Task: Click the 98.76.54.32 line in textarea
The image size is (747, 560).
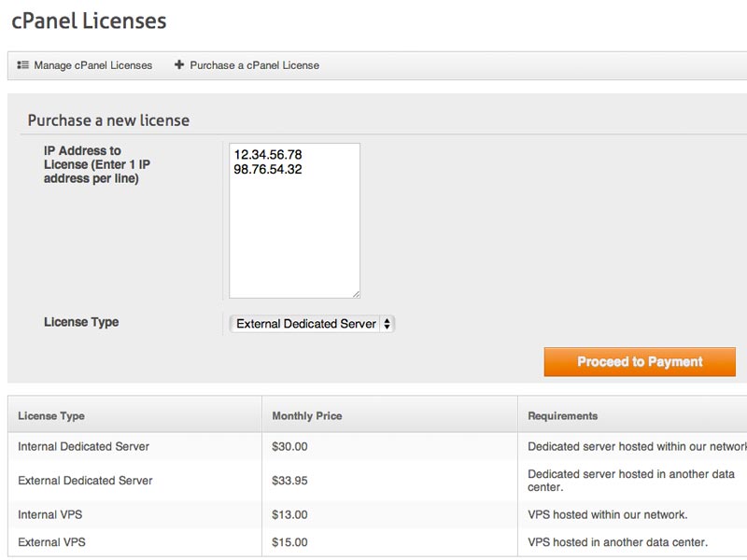Action: (x=268, y=170)
